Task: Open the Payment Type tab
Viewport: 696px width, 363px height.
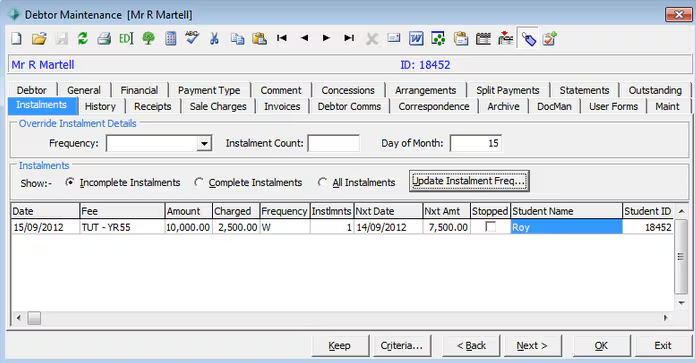Action: click(x=209, y=90)
